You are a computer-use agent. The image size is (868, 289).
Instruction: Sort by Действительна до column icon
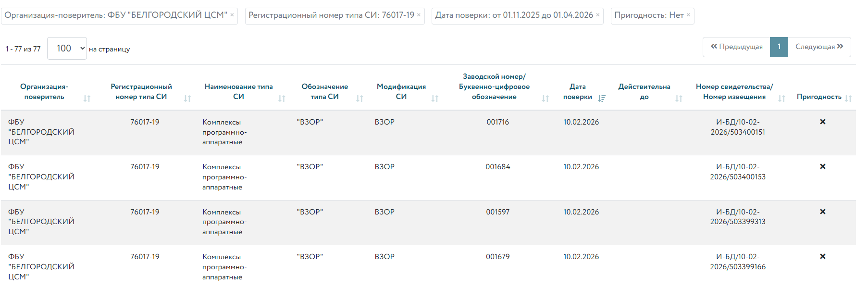[679, 99]
